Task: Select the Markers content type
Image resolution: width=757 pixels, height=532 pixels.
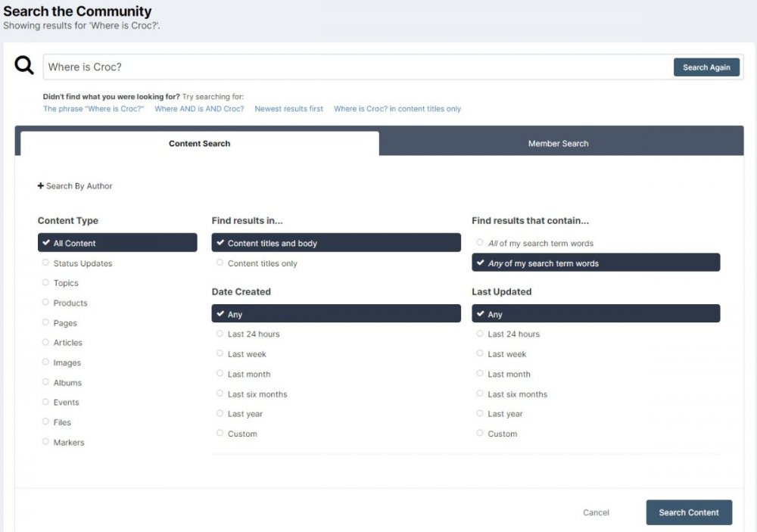Action: tap(68, 443)
